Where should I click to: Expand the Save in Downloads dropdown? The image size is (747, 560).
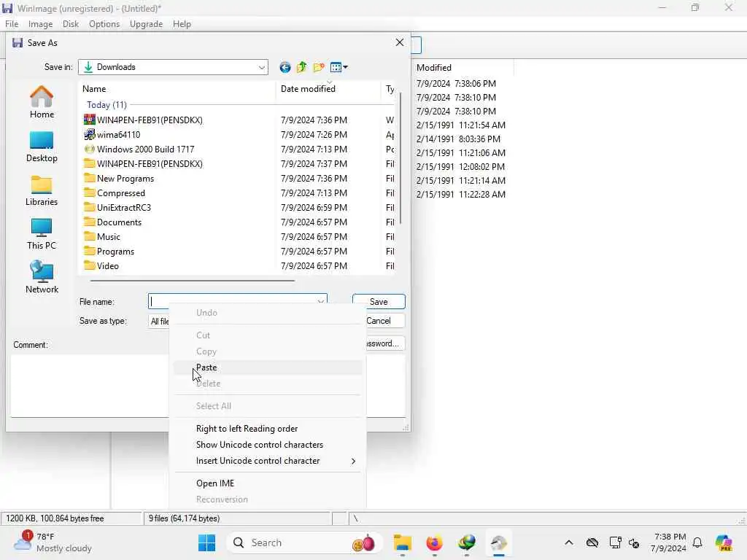[x=262, y=67]
